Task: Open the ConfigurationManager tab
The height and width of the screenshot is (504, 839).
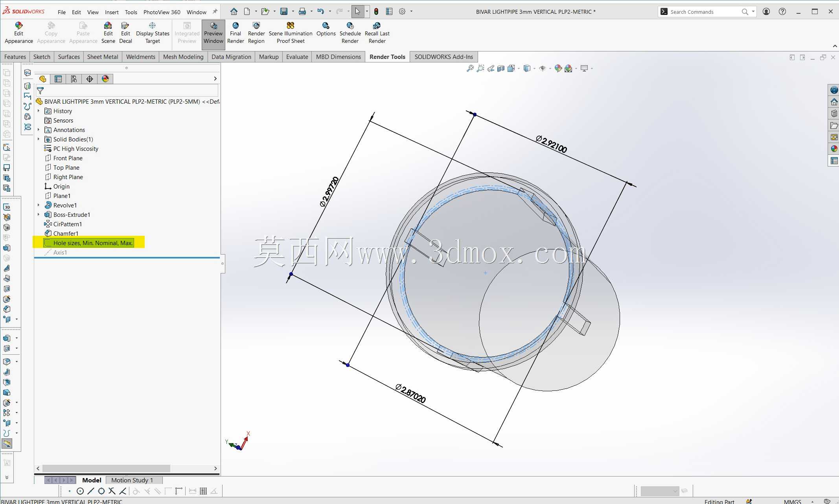Action: (x=74, y=79)
